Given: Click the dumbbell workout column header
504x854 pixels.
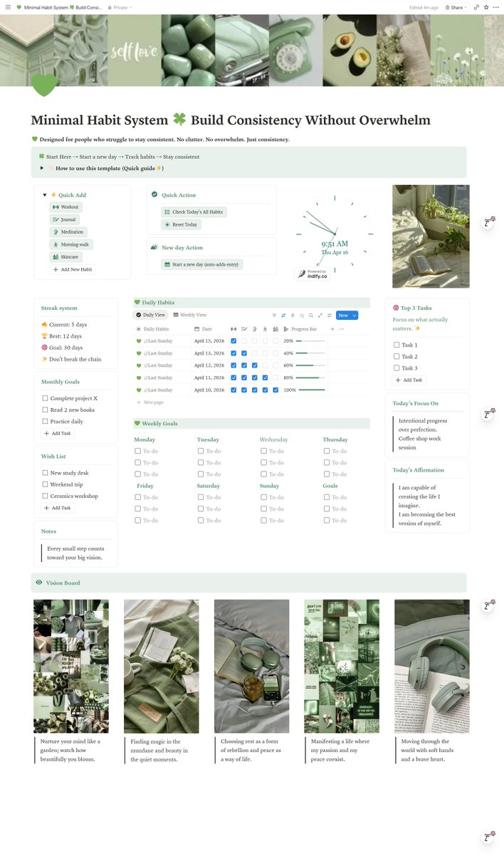Looking at the screenshot, I should [x=233, y=329].
